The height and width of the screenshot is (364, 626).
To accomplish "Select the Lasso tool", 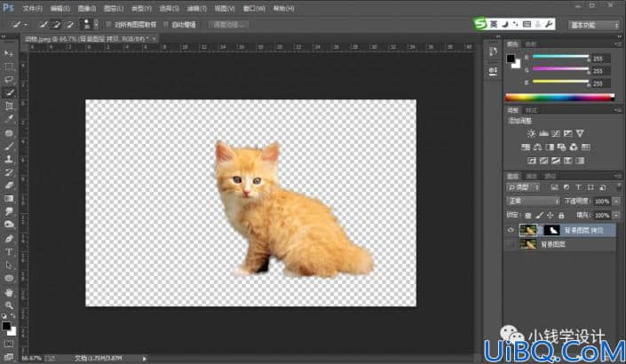I will tap(9, 79).
